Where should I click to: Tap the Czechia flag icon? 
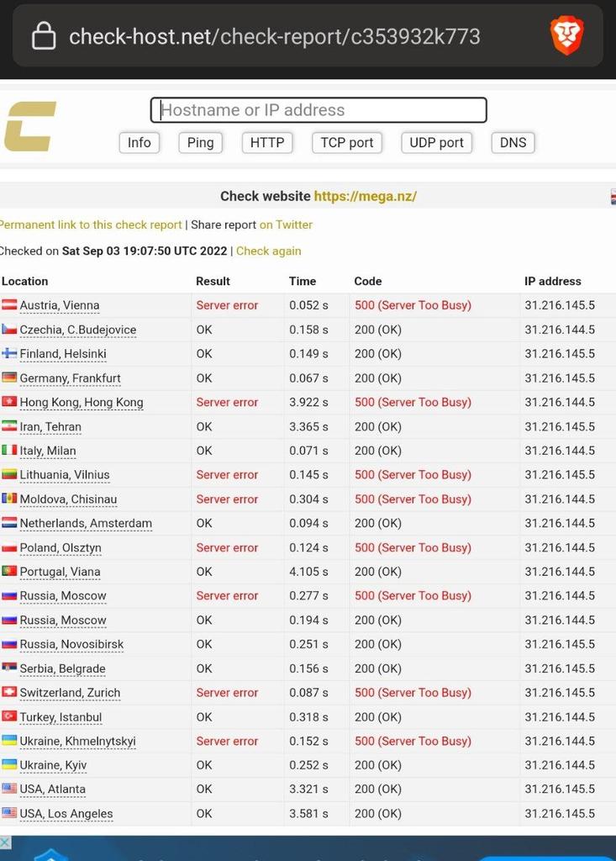(9, 329)
